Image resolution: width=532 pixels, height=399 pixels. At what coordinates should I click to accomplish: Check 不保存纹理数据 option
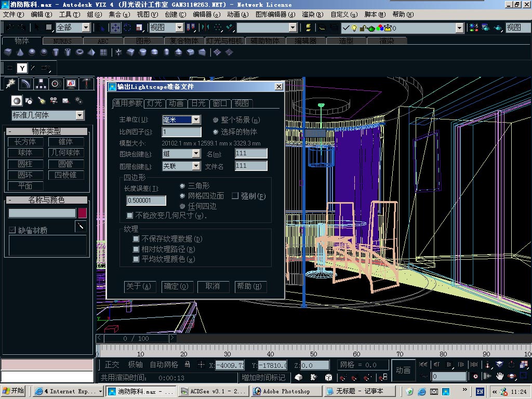(136, 239)
